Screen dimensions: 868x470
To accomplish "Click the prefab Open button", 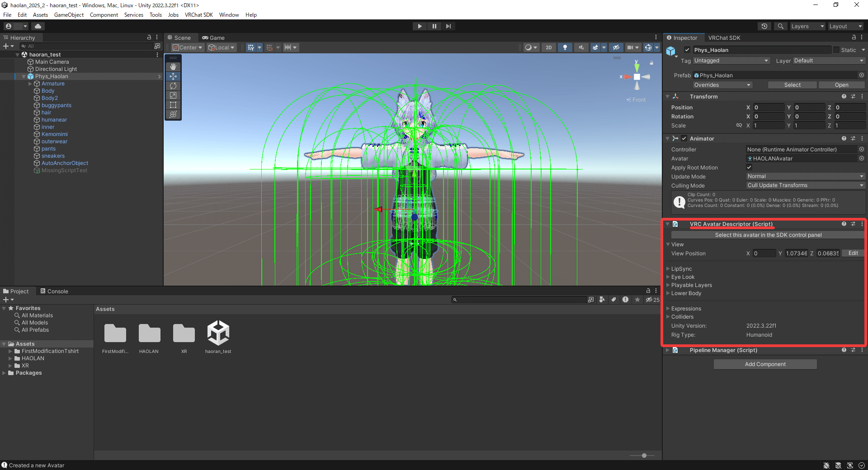I will point(841,85).
